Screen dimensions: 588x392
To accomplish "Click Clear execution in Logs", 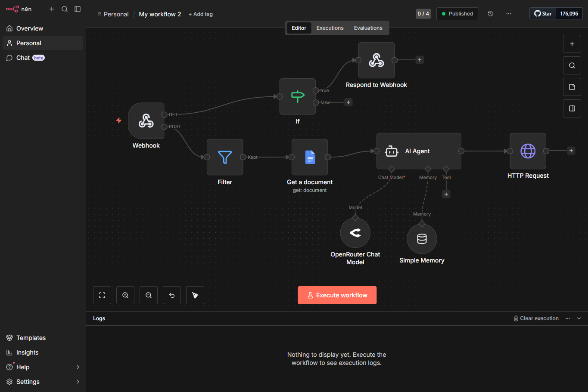I will click(536, 318).
